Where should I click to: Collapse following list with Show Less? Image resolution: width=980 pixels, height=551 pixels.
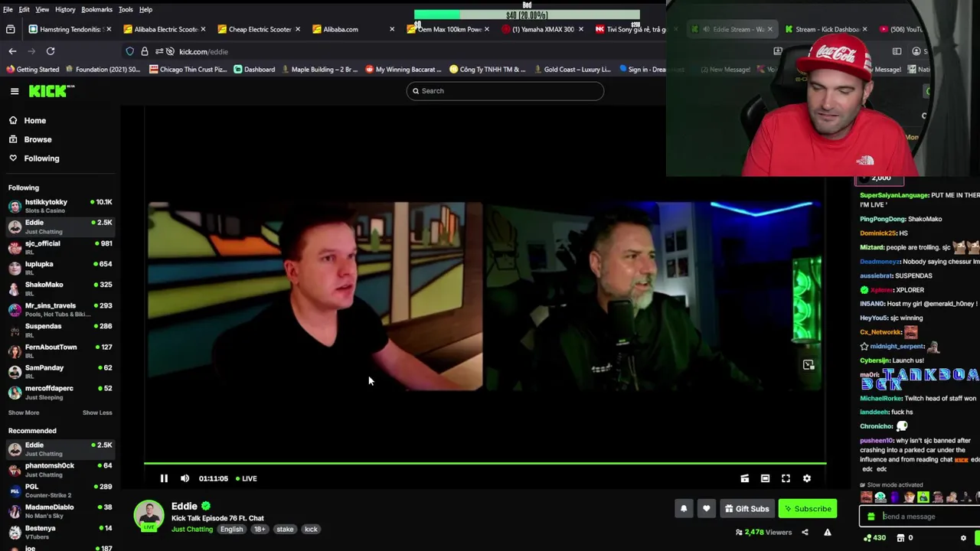point(97,412)
